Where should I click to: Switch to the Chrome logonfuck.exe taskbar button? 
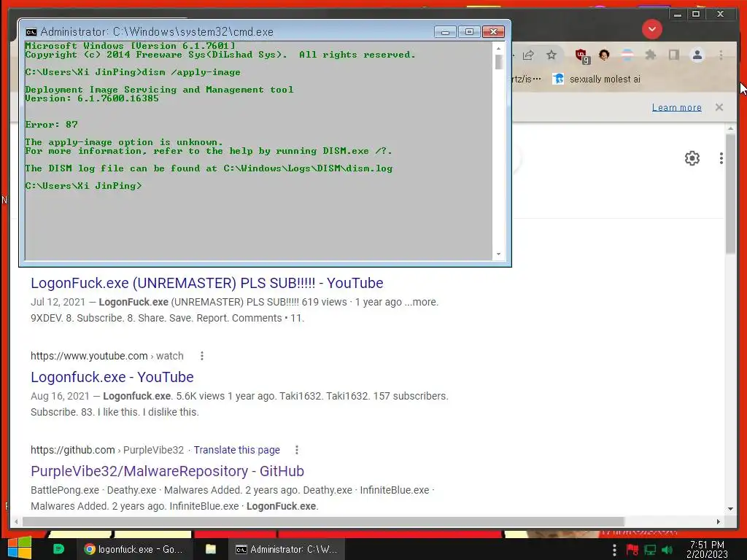coord(134,549)
